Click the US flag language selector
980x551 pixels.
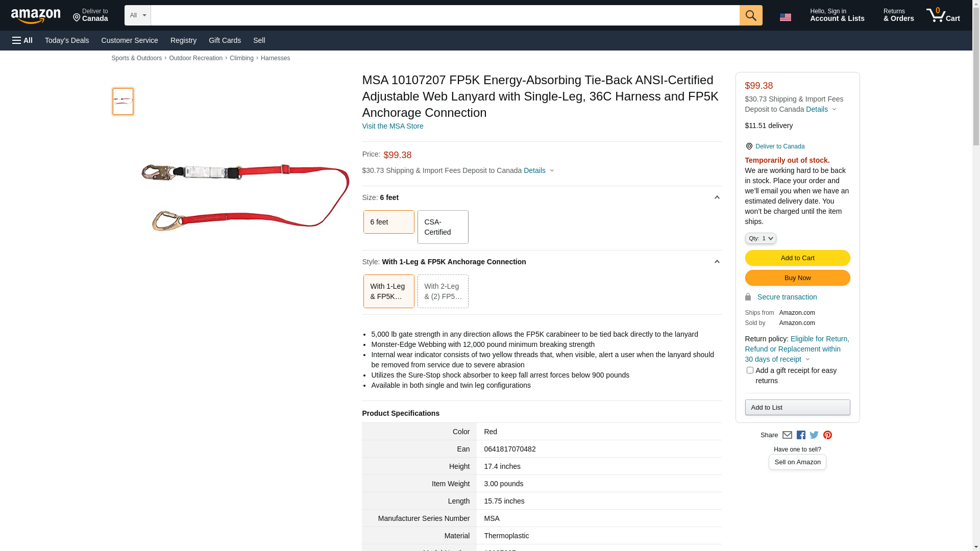click(785, 17)
